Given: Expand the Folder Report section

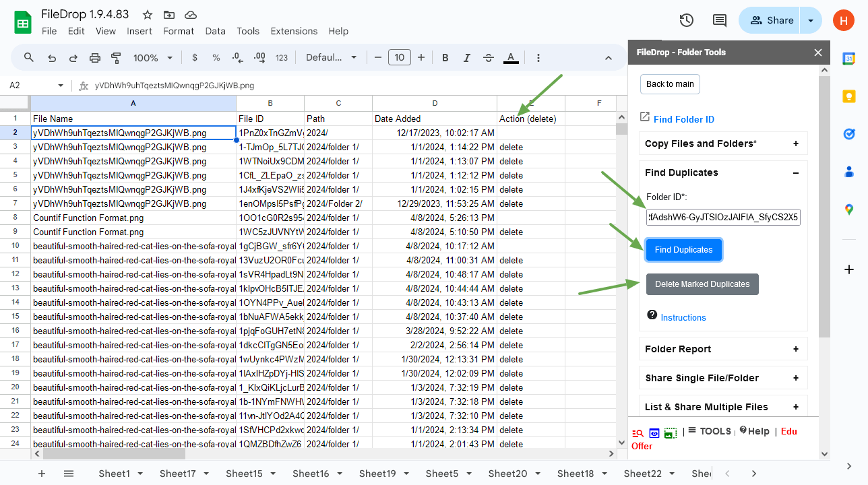Looking at the screenshot, I should point(723,349).
